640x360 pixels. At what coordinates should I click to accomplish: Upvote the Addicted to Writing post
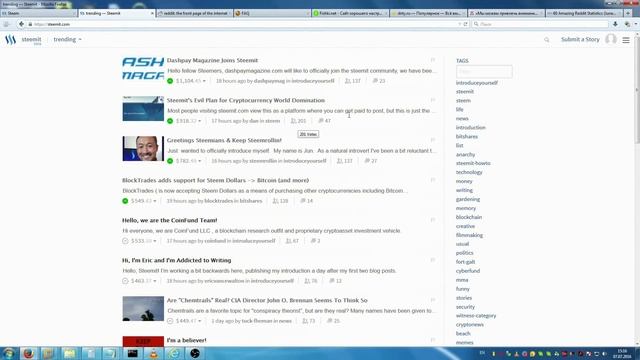125,281
